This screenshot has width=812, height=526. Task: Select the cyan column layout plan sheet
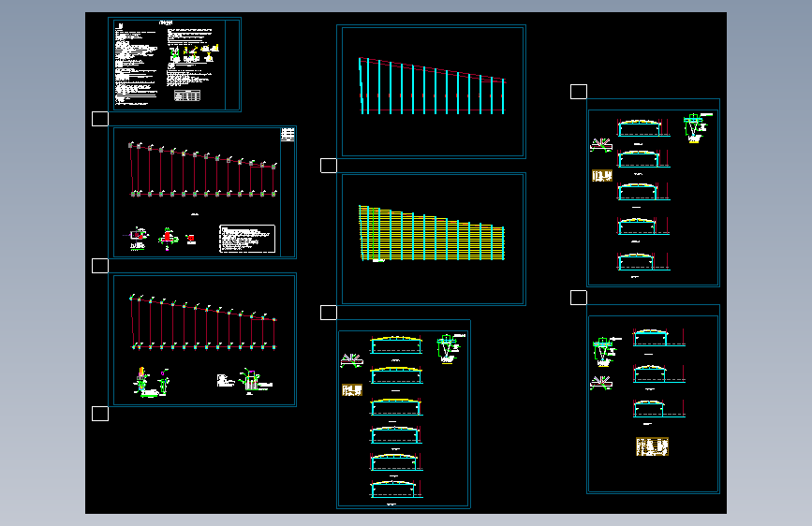click(432, 92)
